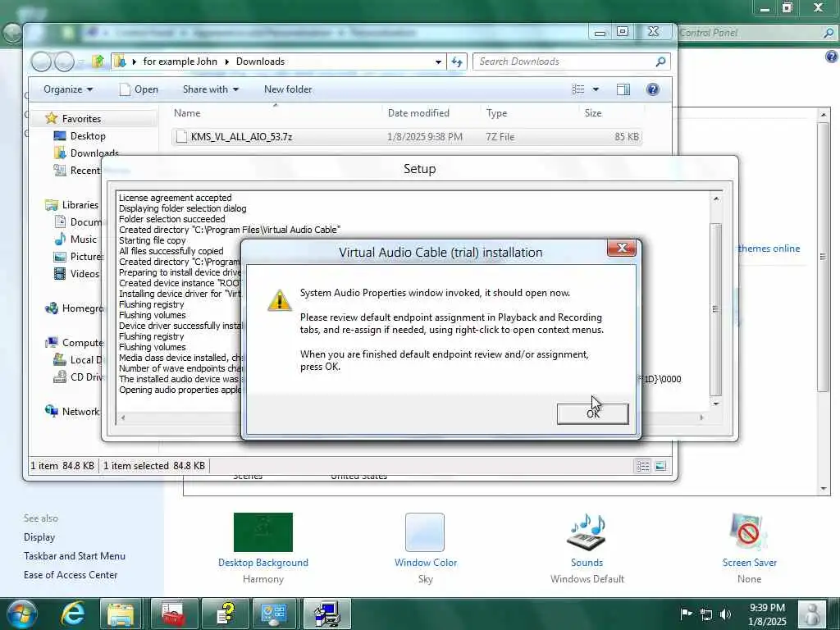
Task: Open Taskbar and Start Menu link
Action: (x=75, y=556)
